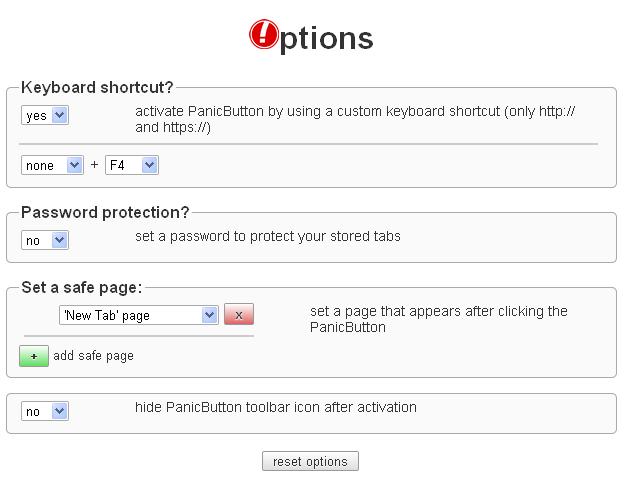Toggle the password protection no dropdown
The width and height of the screenshot is (625, 477).
pyautogui.click(x=45, y=240)
